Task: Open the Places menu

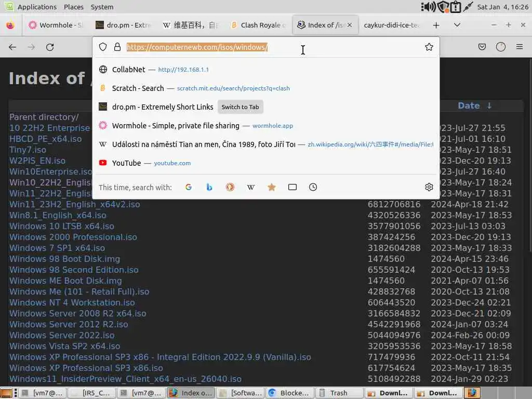Action: (x=74, y=7)
